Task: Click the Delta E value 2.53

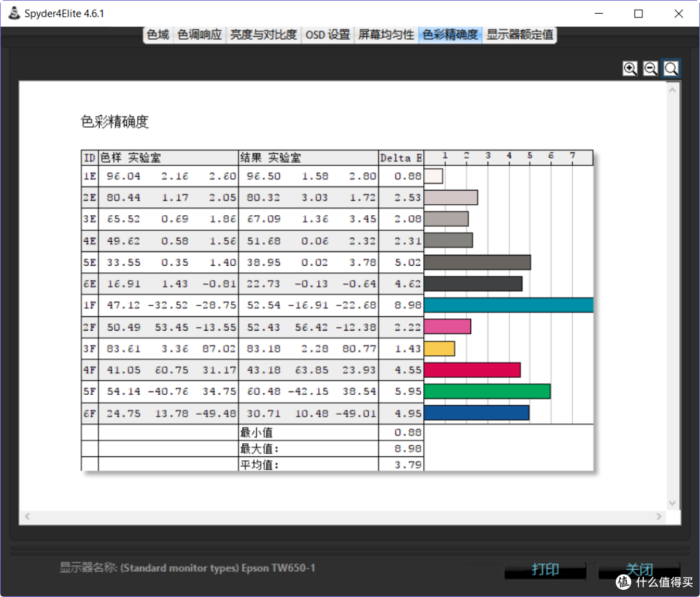Action: tap(408, 198)
